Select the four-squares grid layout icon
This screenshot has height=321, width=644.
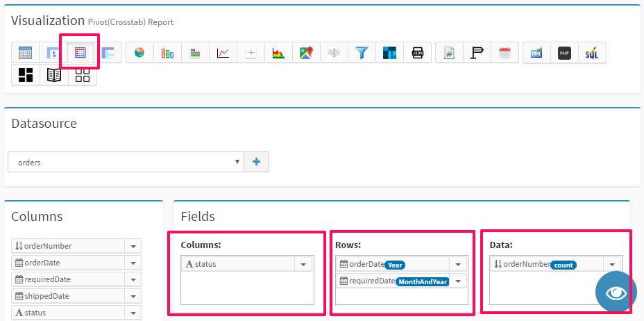[x=83, y=75]
